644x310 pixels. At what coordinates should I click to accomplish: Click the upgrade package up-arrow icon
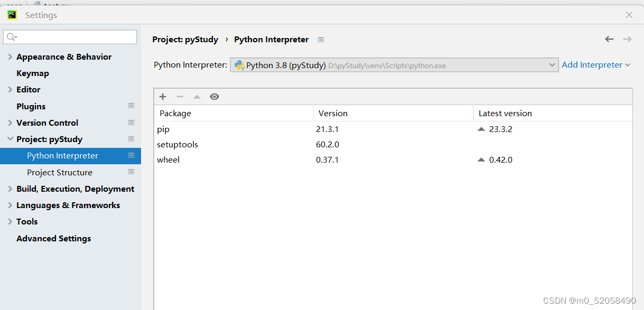(197, 97)
